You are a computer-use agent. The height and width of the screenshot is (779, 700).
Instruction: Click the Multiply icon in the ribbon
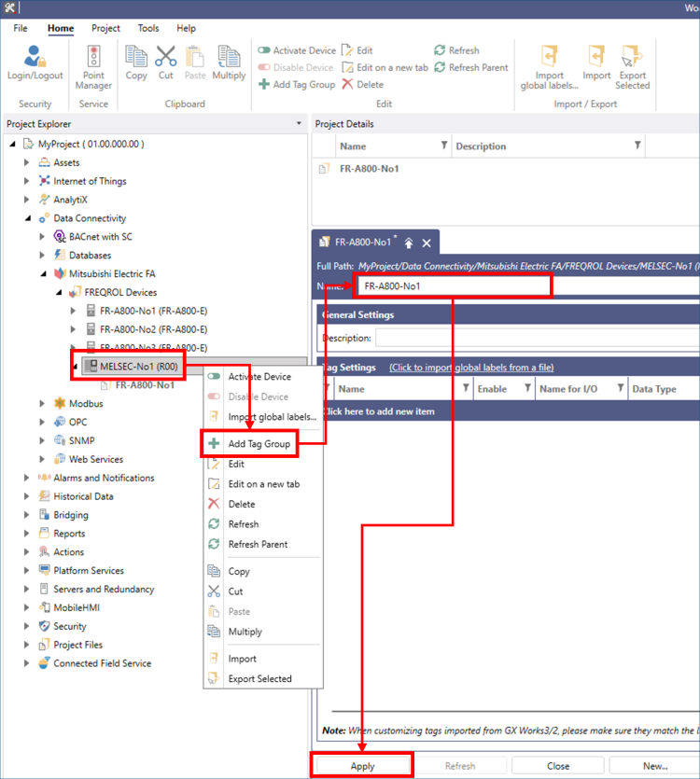point(229,63)
